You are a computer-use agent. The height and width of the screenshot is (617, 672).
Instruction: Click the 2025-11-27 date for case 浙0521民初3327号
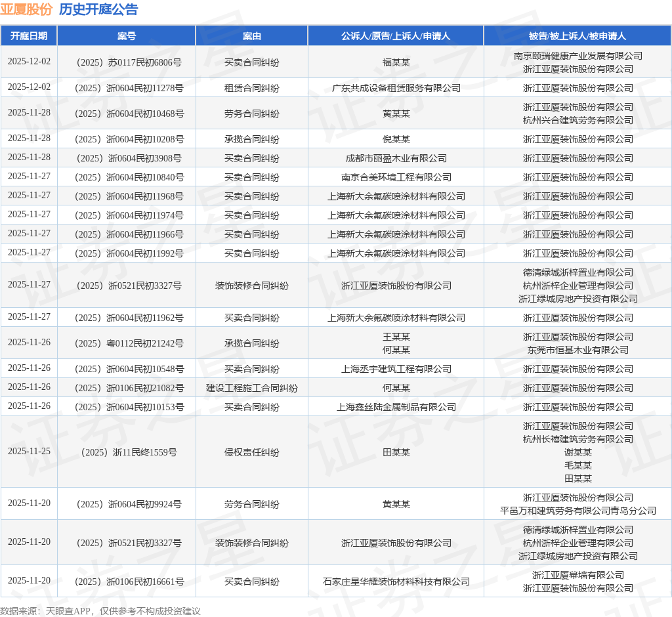pos(29,285)
